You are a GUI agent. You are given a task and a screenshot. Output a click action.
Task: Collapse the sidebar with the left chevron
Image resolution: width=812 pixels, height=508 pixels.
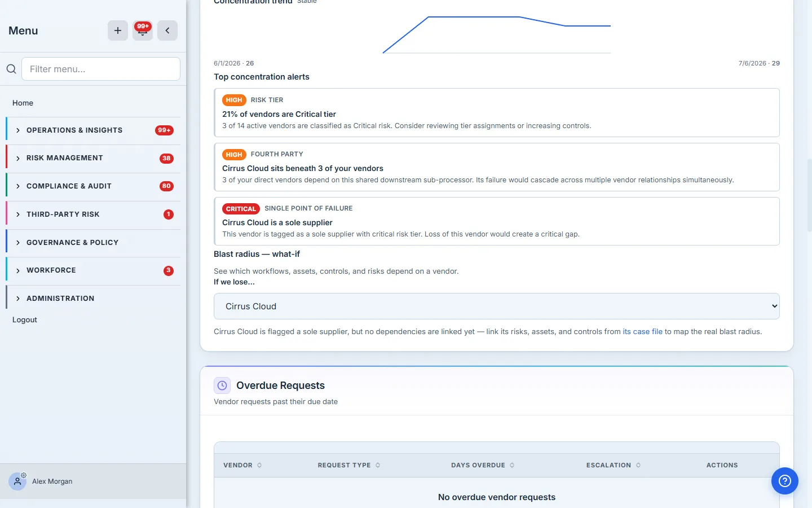click(x=167, y=30)
